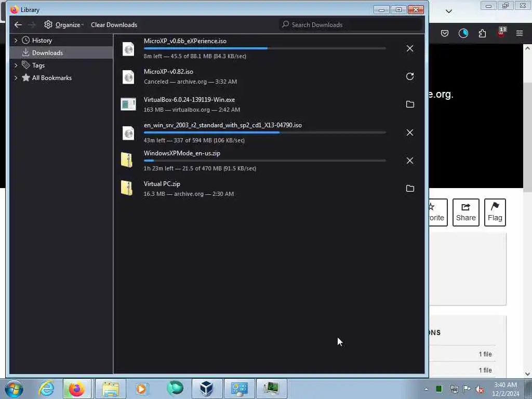Go back with the Library back arrow
The image size is (532, 399).
pos(18,25)
